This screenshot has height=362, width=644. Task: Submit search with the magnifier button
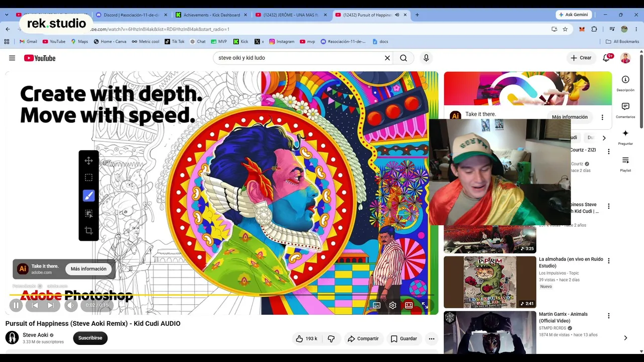[404, 58]
